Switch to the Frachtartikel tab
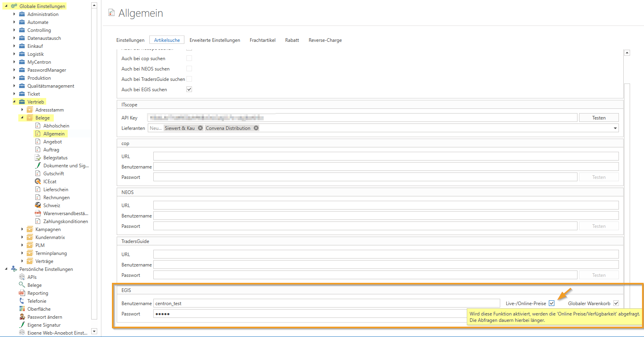The height and width of the screenshot is (337, 644). (x=262, y=40)
